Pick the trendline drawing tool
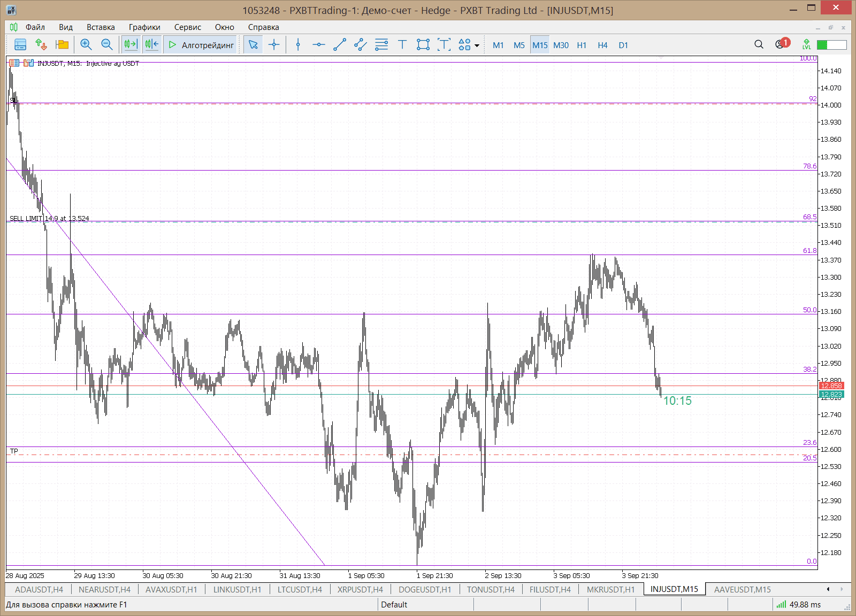 click(340, 45)
